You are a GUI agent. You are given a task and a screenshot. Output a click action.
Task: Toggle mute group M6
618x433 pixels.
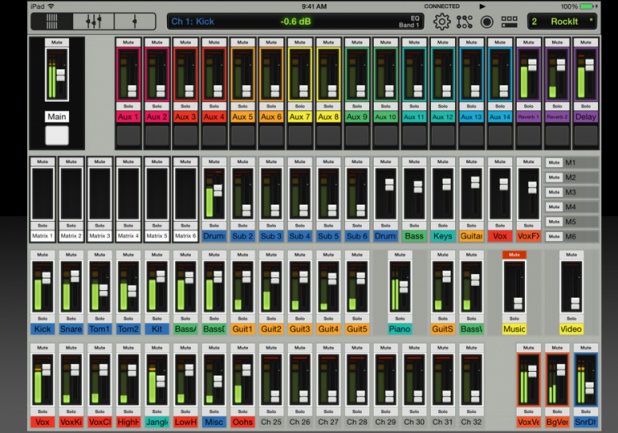pyautogui.click(x=554, y=236)
